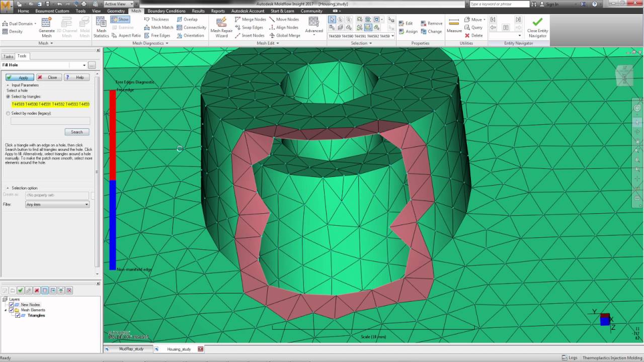Switch to the Geometry ribbon tab
The image size is (644, 362).
point(116,11)
